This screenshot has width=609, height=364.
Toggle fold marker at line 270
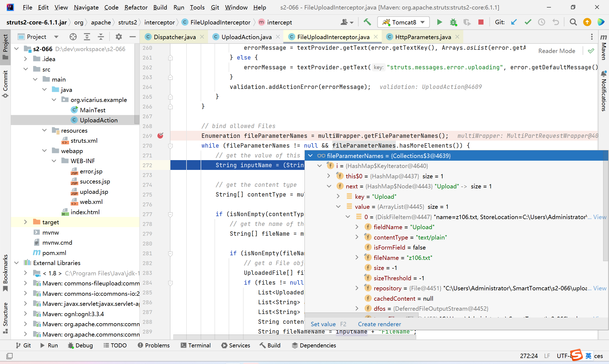pos(170,146)
